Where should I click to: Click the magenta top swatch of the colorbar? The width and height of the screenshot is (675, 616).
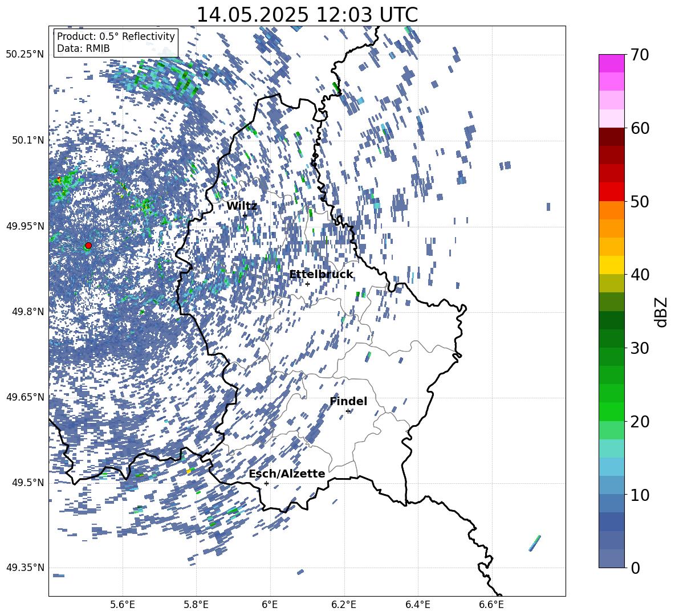coord(611,64)
